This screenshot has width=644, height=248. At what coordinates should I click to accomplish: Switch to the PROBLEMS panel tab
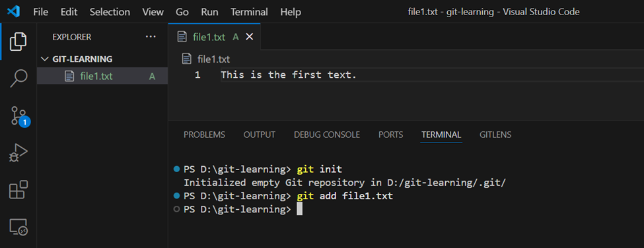[204, 135]
